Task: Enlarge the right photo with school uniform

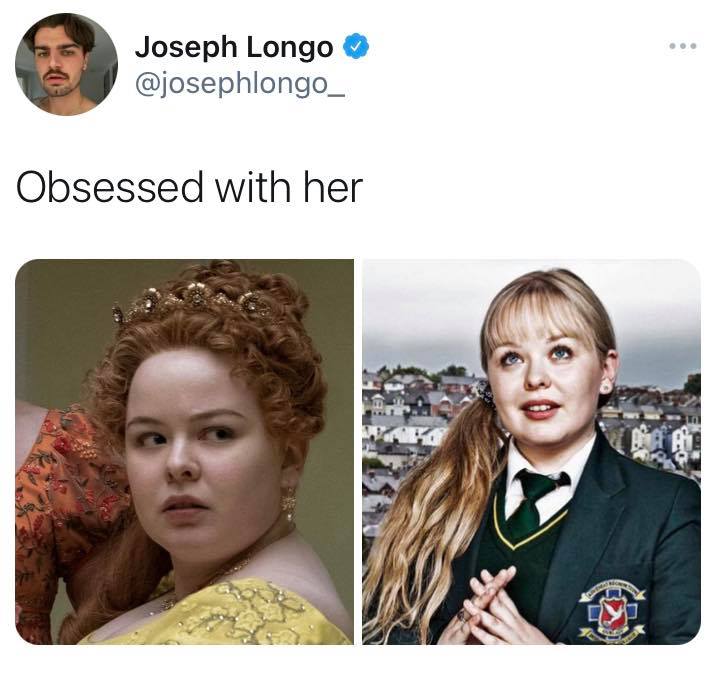Action: (x=531, y=452)
